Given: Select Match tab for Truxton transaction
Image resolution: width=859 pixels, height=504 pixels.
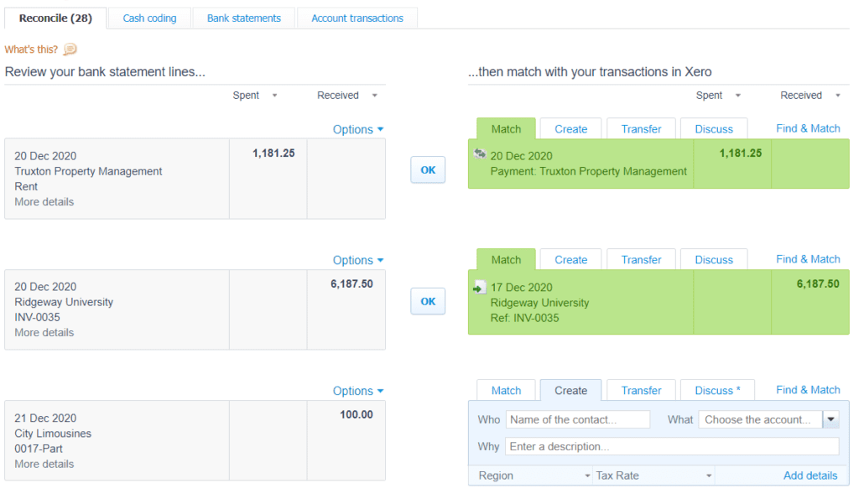Looking at the screenshot, I should (x=506, y=129).
